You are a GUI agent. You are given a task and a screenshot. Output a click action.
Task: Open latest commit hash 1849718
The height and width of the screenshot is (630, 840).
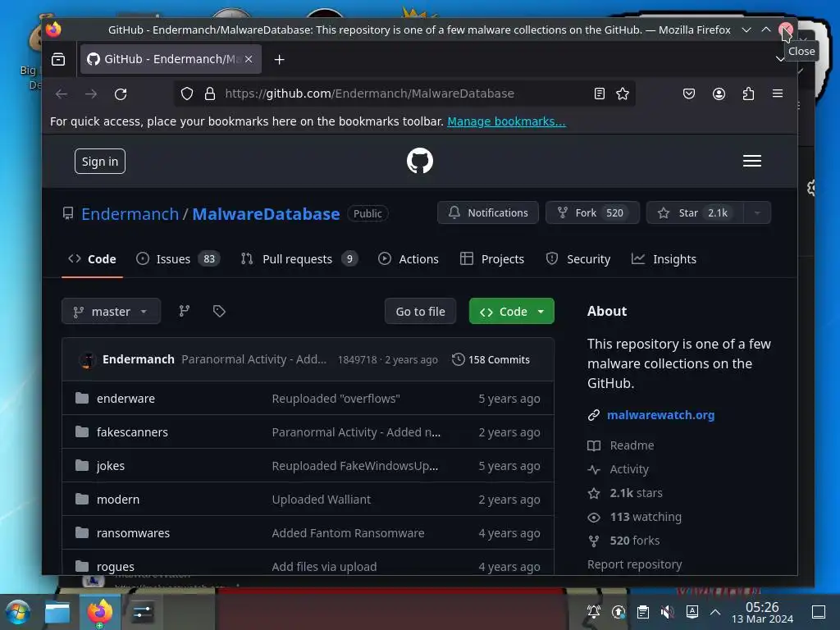point(357,360)
